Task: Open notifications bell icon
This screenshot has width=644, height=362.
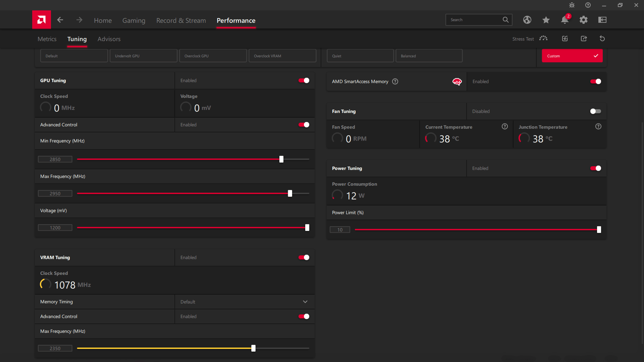Action: click(565, 20)
